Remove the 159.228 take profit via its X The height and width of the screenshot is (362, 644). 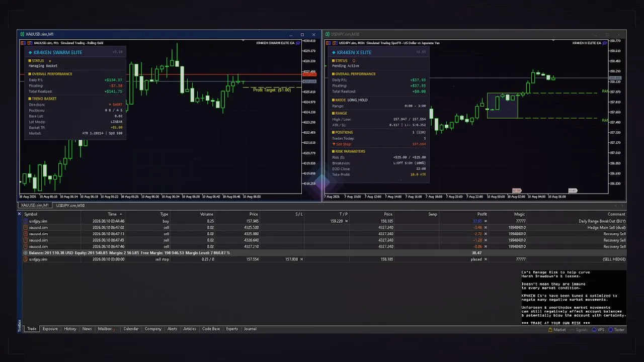[346, 221]
